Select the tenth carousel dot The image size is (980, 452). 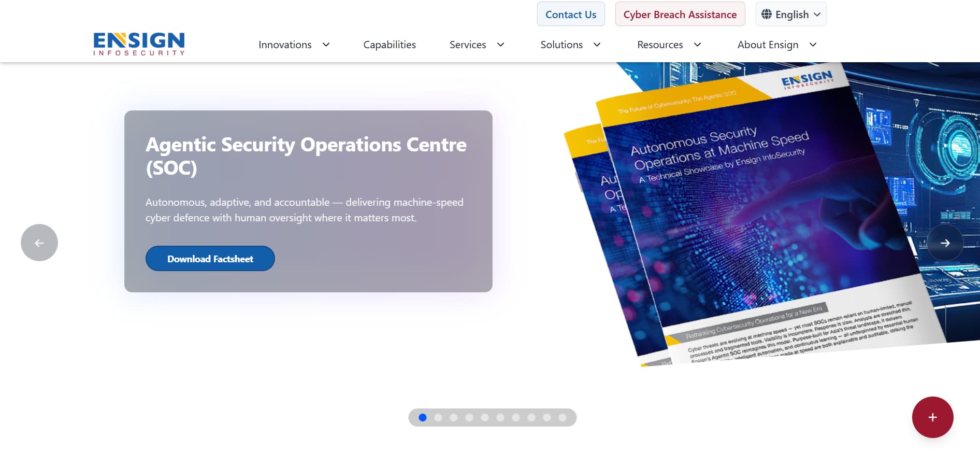(x=563, y=417)
